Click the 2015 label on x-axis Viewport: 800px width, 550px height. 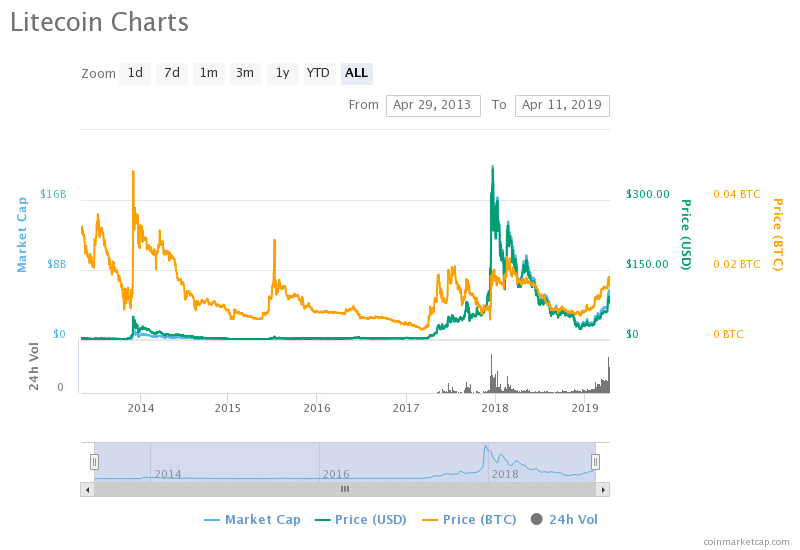[228, 408]
